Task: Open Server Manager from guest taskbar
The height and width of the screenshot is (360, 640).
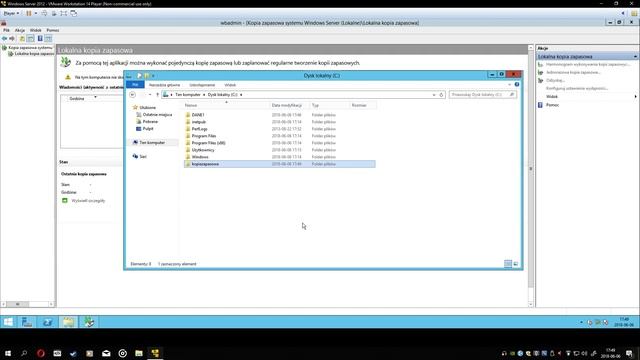Action: pos(27,322)
